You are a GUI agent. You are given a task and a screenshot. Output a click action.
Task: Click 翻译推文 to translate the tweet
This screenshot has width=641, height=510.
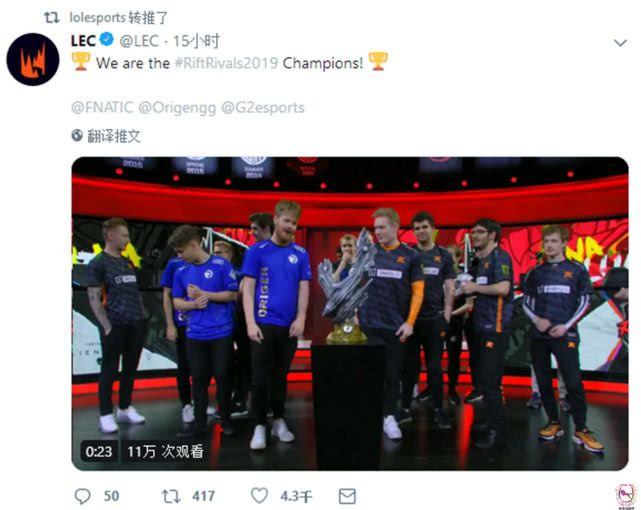[114, 136]
